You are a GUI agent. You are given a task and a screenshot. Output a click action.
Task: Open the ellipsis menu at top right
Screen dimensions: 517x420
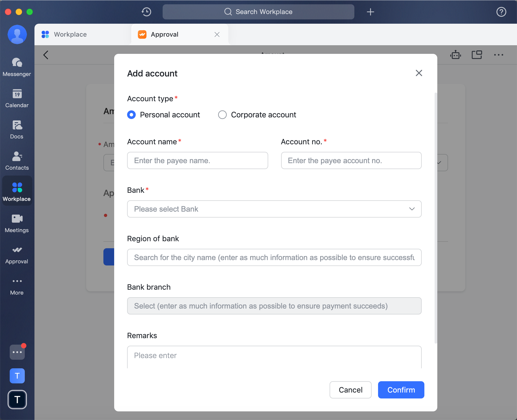point(499,55)
